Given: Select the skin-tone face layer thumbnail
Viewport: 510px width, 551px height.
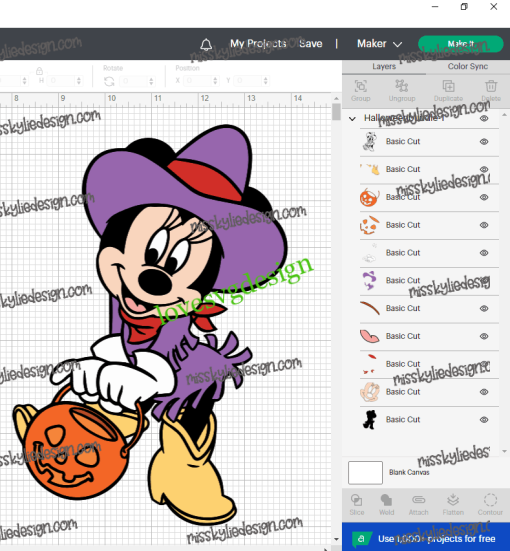Looking at the screenshot, I should [369, 392].
